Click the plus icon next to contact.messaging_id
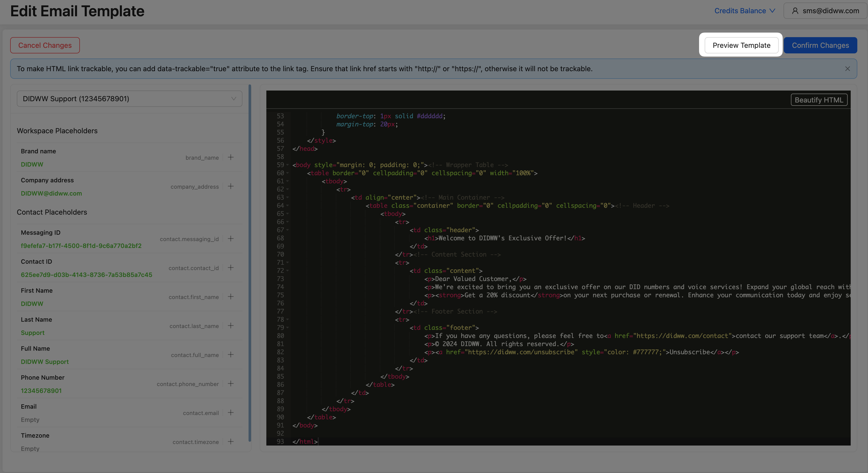The height and width of the screenshot is (473, 868). tap(230, 239)
